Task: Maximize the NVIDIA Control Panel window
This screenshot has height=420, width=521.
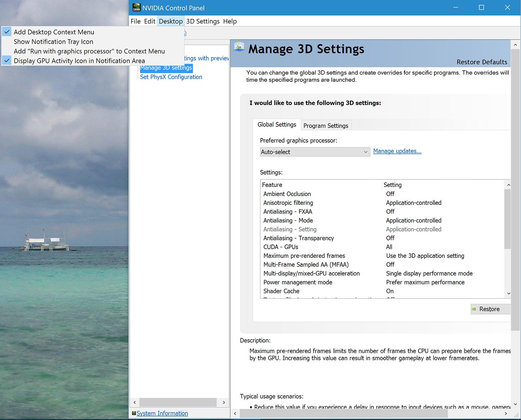Action: click(x=481, y=7)
